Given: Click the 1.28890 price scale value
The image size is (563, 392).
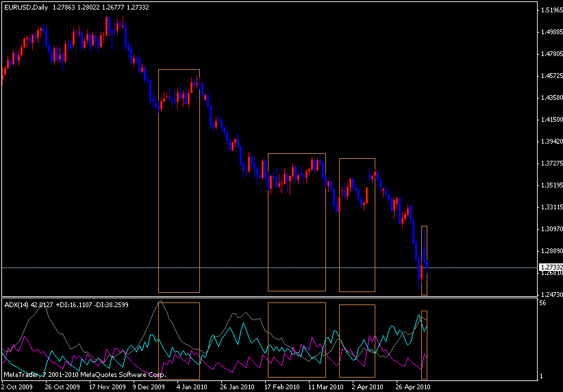Looking at the screenshot, I should [552, 250].
